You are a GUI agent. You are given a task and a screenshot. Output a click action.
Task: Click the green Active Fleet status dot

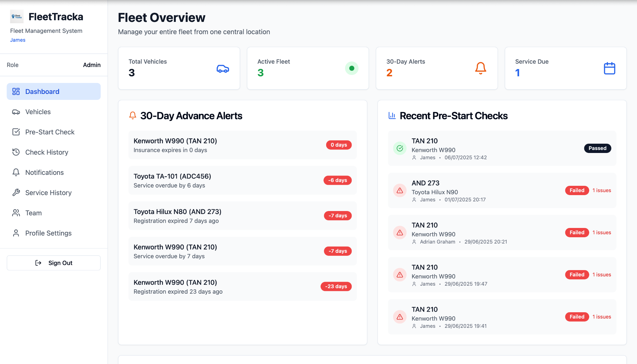(352, 68)
